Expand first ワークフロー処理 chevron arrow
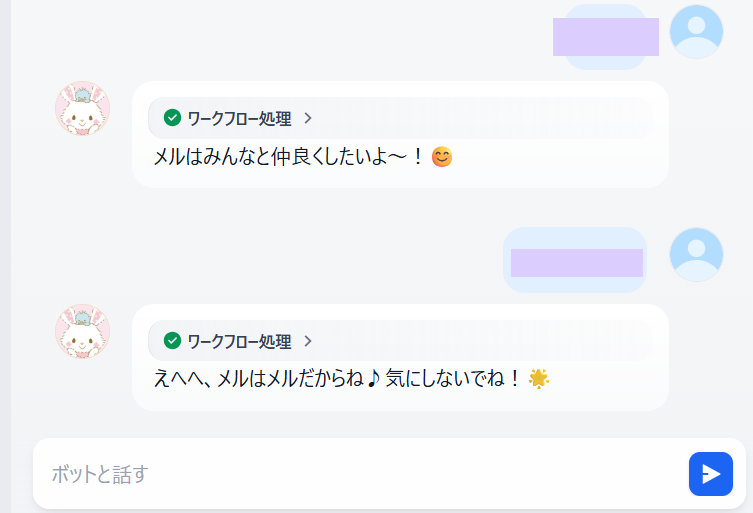 click(x=308, y=118)
